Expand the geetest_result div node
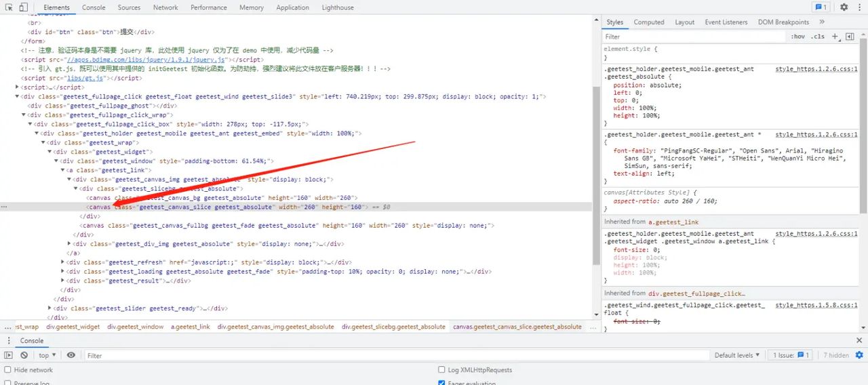Image resolution: width=868 pixels, height=385 pixels. (x=63, y=281)
